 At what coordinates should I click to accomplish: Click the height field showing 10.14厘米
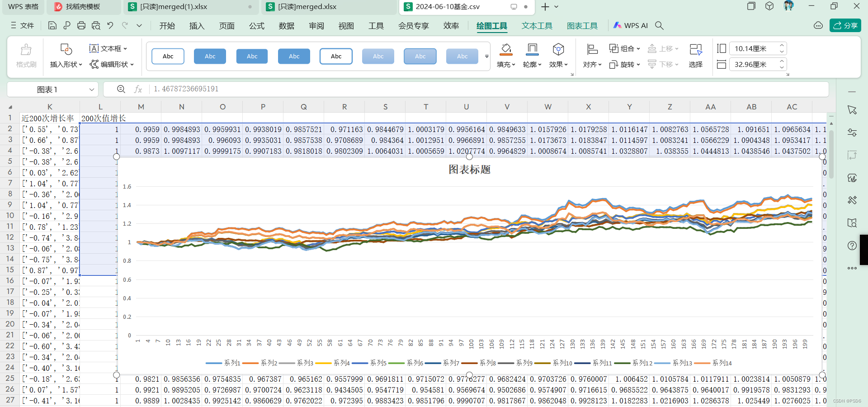753,48
